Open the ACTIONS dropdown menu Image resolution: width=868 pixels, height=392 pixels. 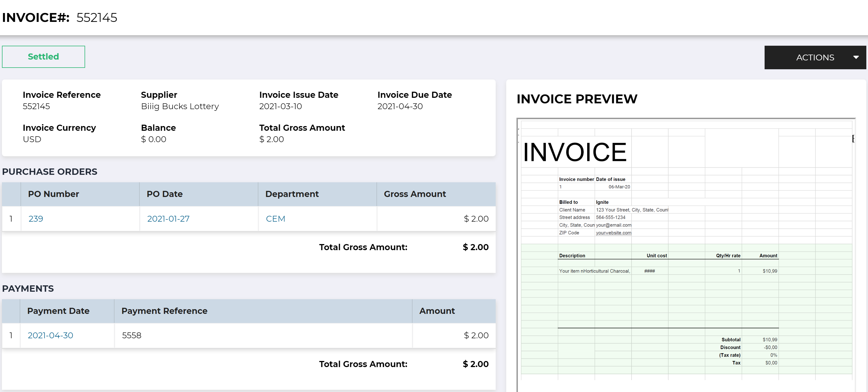[815, 58]
